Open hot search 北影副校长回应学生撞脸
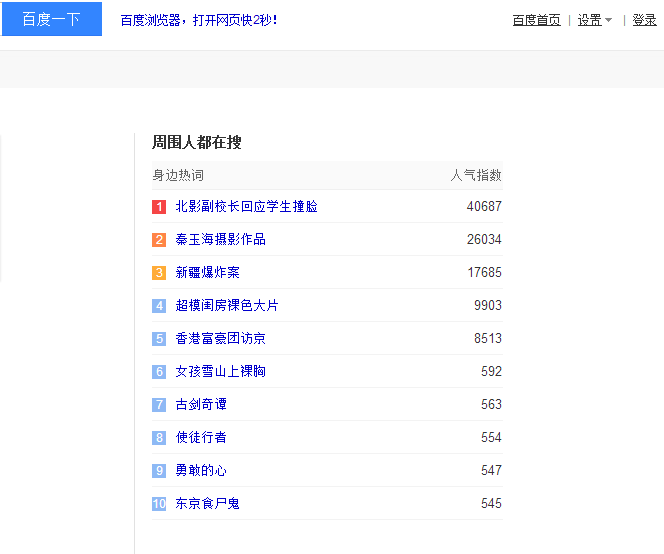Viewport: 664px width, 554px height. click(246, 206)
